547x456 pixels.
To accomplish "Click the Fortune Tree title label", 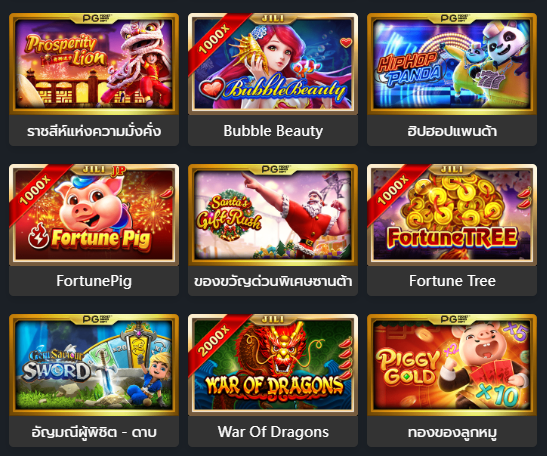I will click(452, 281).
